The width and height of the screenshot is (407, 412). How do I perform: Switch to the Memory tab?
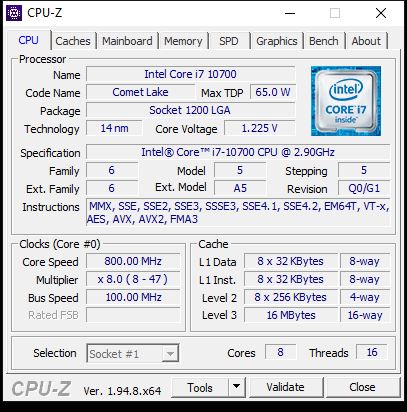183,41
